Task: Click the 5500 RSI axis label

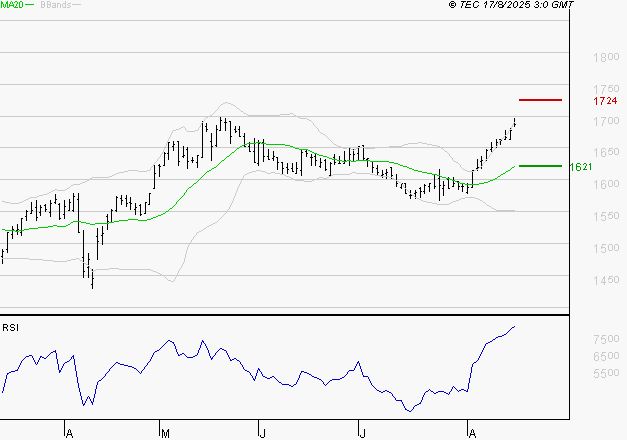Action: pos(606,373)
